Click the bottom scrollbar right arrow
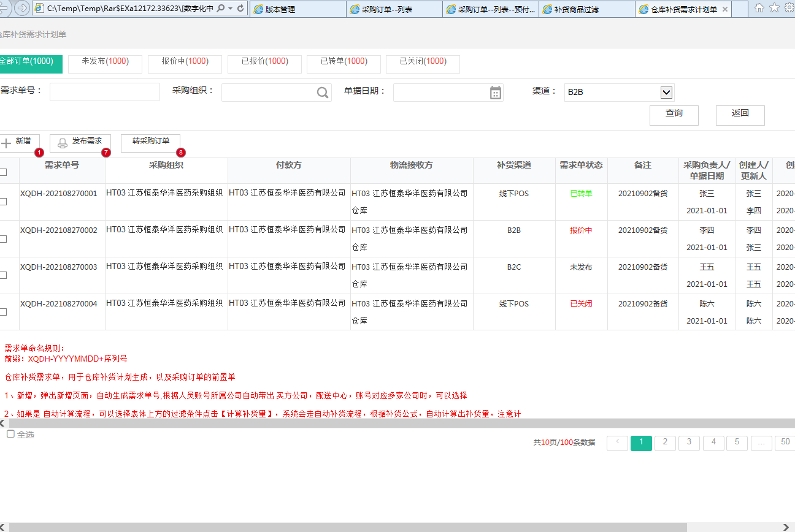The width and height of the screenshot is (795, 532). (x=787, y=527)
